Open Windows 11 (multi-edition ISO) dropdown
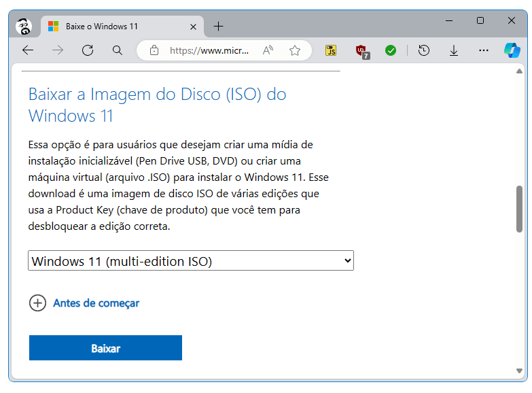 191,260
